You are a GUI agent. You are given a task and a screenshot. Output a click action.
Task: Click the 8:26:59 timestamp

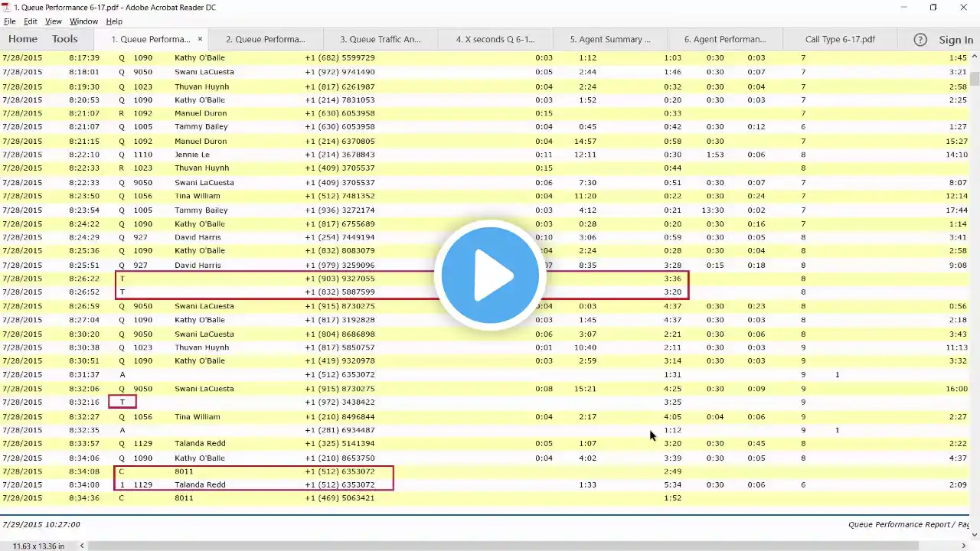[x=84, y=306]
